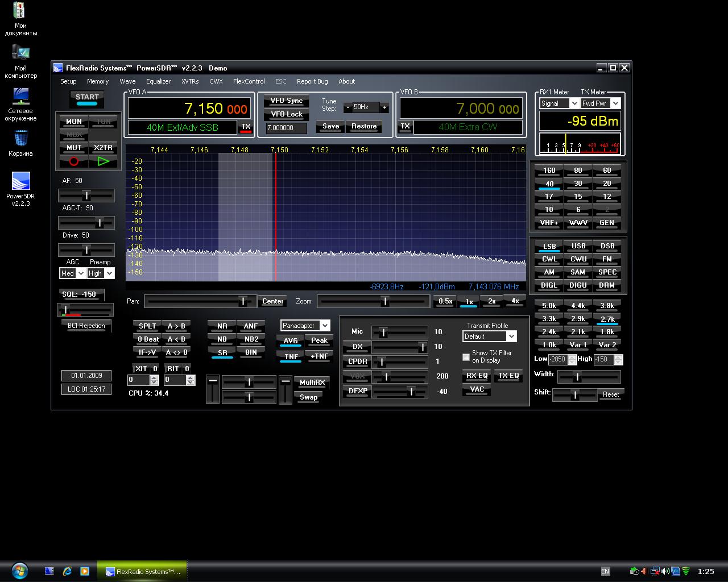
Task: Choose the 1.8k filter button
Action: click(607, 332)
